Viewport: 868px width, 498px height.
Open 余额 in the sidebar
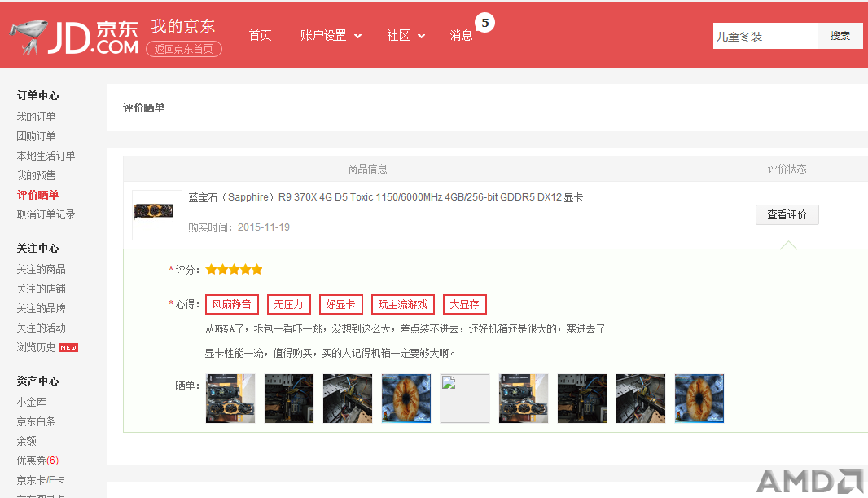(x=27, y=441)
